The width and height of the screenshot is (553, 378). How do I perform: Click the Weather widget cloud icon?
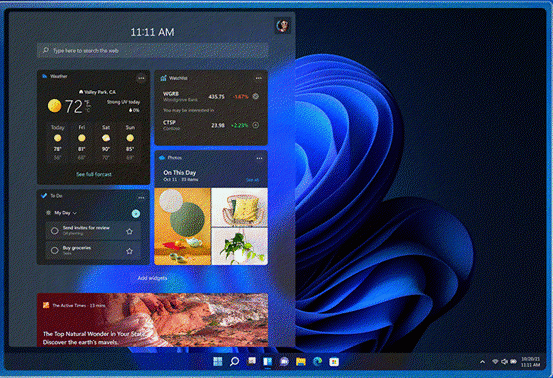click(44, 76)
